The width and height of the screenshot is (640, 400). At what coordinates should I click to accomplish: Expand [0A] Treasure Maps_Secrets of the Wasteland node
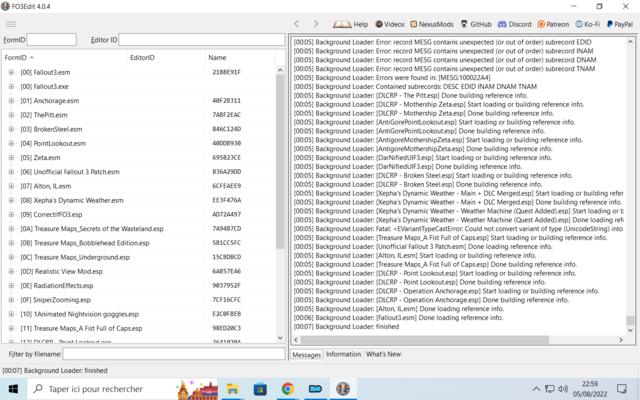click(11, 229)
